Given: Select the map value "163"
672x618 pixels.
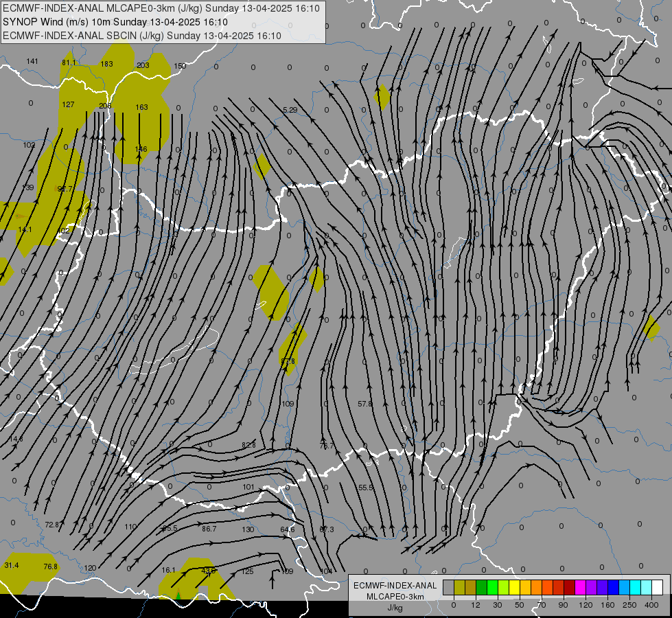Looking at the screenshot, I should (142, 107).
